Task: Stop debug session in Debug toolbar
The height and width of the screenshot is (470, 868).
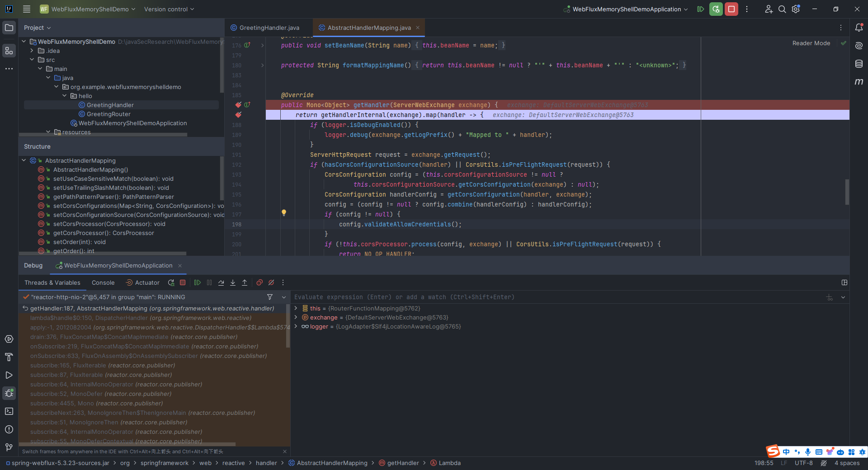Action: 183,283
